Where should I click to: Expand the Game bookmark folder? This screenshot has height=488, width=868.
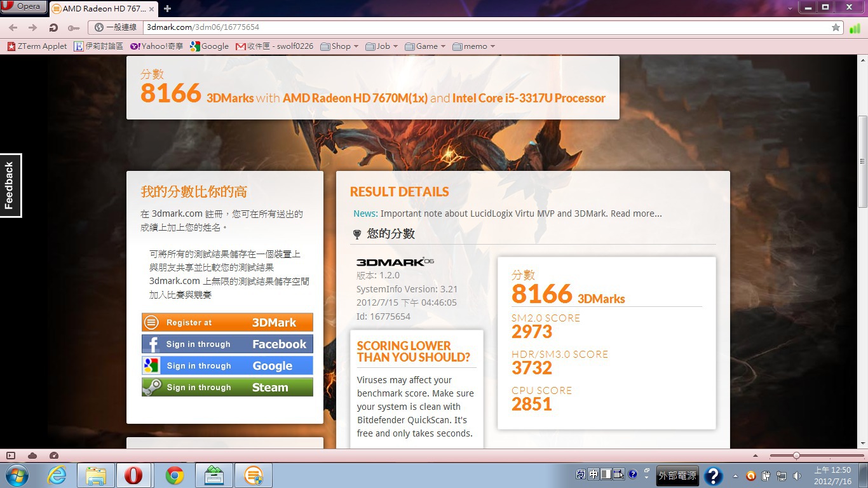425,46
